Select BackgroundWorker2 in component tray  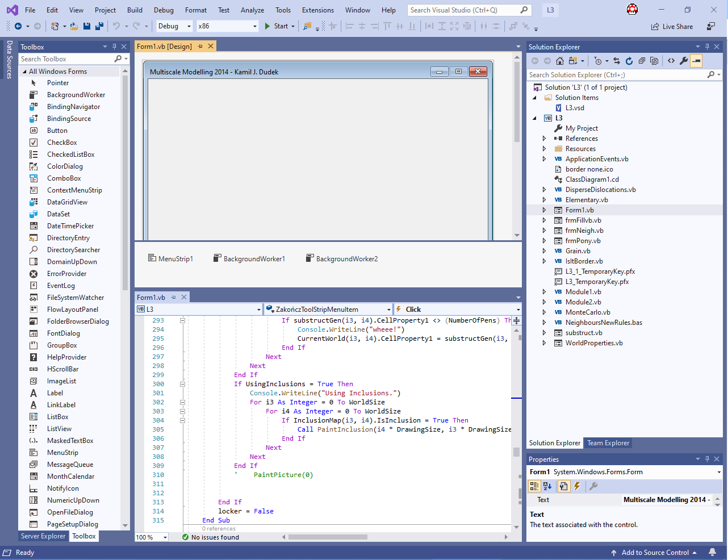(342, 258)
